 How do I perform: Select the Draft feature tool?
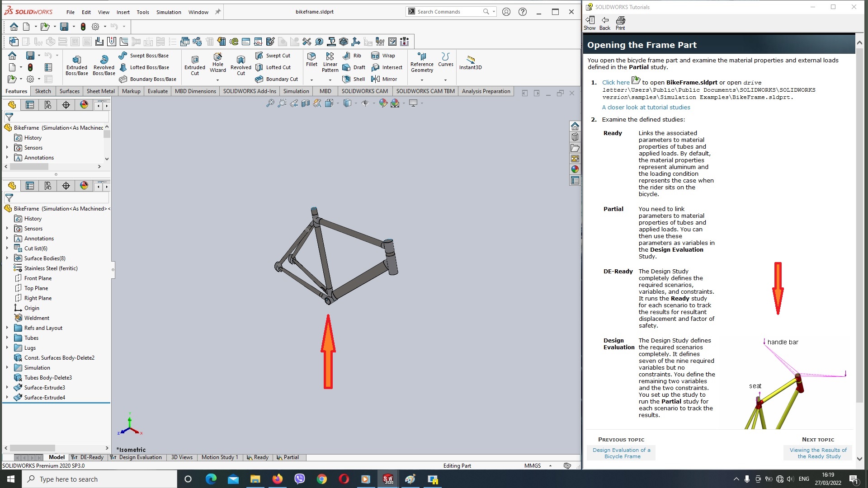tap(354, 67)
